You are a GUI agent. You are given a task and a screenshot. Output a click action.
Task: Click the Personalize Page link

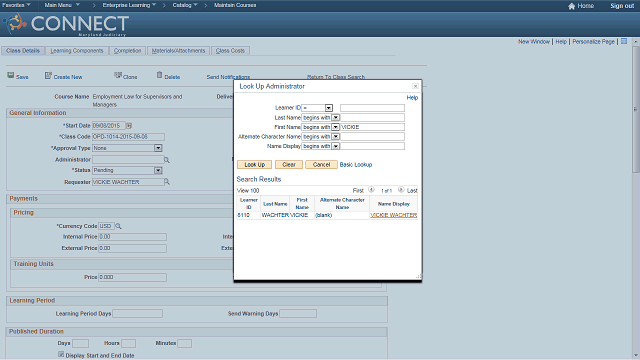pyautogui.click(x=593, y=42)
